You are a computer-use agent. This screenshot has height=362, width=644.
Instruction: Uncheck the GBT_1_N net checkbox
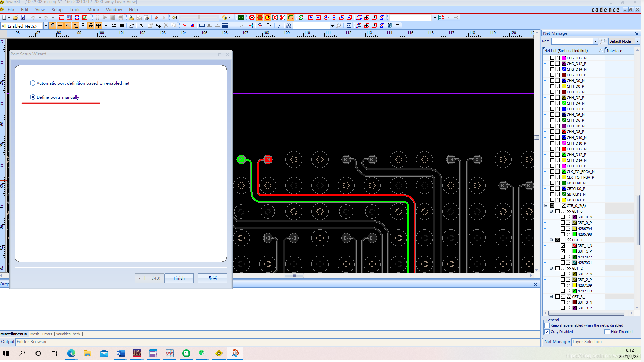(563, 246)
